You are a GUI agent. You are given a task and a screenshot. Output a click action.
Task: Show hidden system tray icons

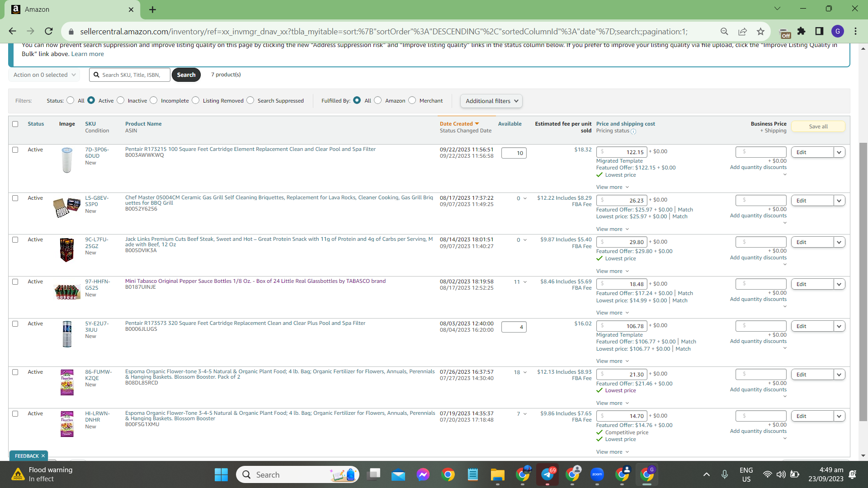coord(707,474)
